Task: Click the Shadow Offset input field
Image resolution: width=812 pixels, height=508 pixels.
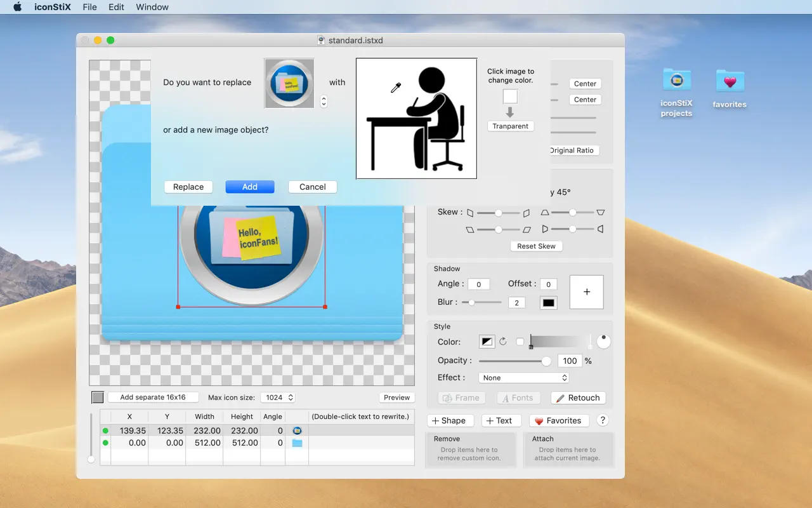Action: 548,284
